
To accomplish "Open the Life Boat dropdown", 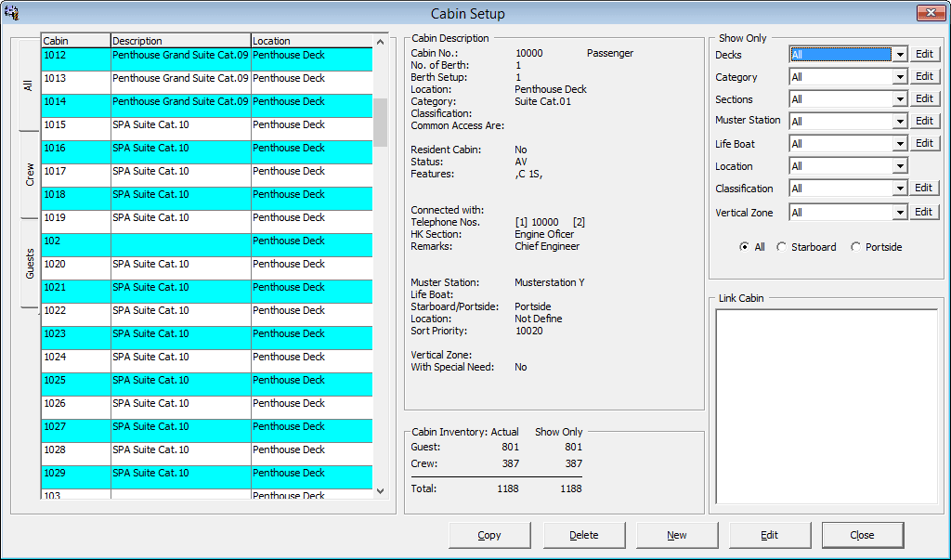I will tap(902, 143).
